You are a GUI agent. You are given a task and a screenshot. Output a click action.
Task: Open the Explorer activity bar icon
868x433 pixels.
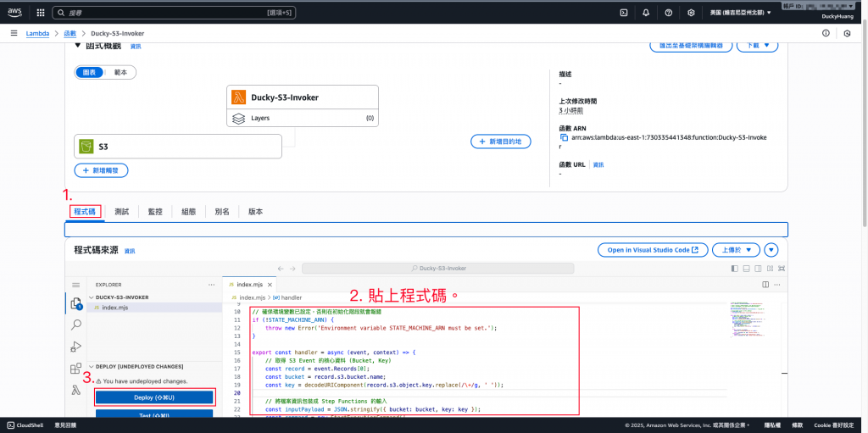[x=75, y=303]
